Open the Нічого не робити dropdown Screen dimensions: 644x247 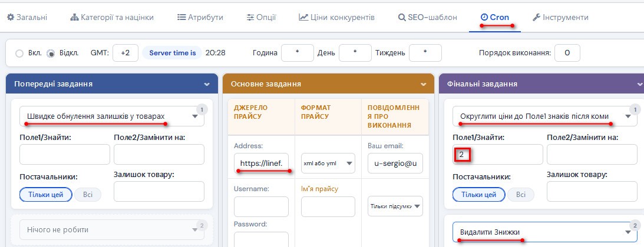tap(112, 230)
